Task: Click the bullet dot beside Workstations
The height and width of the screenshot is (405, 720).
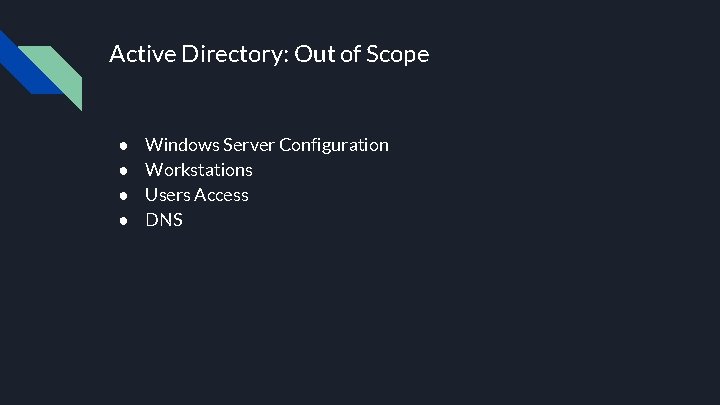Action: point(122,170)
